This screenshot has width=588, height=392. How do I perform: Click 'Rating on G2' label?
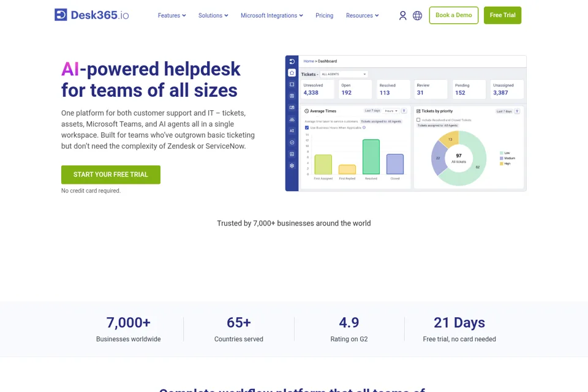[349, 339]
